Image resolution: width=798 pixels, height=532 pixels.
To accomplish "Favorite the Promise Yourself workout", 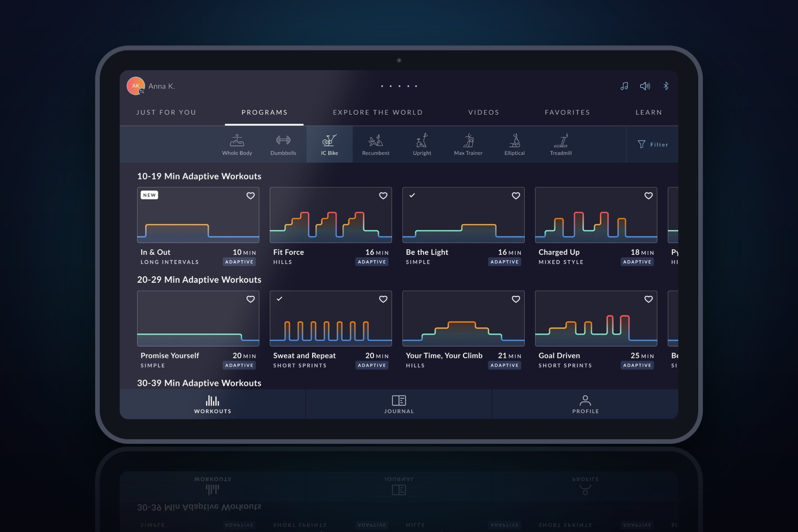I will pyautogui.click(x=250, y=299).
